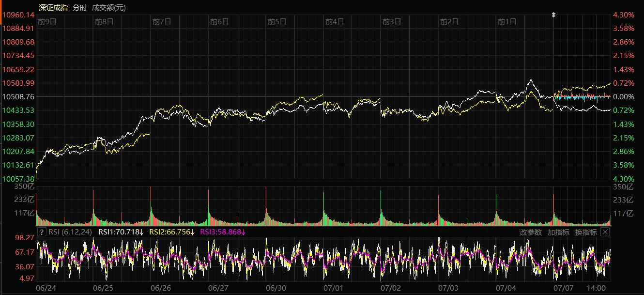Select the 成交额(元) label

coord(109,8)
